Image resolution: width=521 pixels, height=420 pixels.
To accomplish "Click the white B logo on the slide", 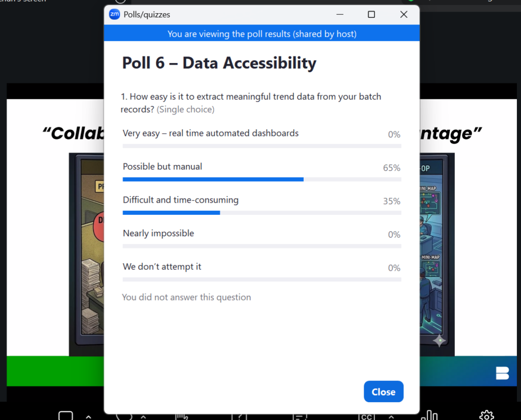I will pos(502,373).
